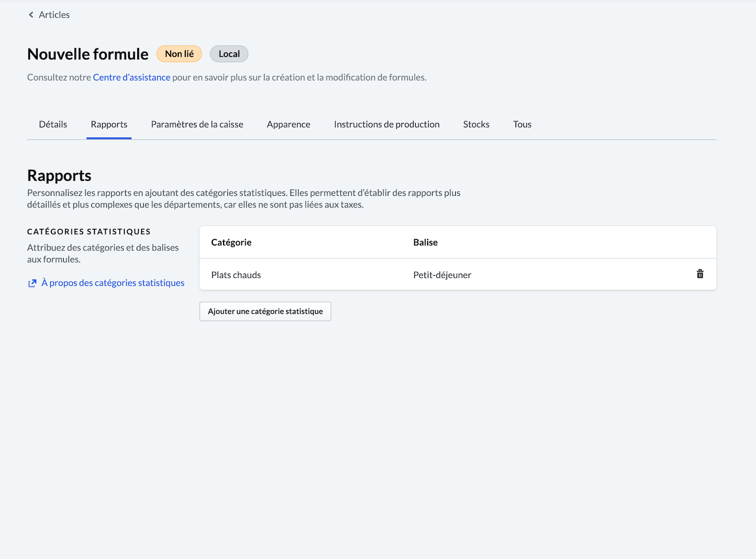756x559 pixels.
Task: Open Instructions de production tab
Action: pos(387,125)
